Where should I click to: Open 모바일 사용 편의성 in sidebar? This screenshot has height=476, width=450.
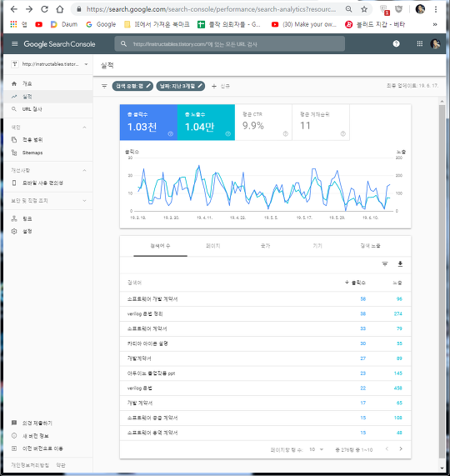point(48,183)
